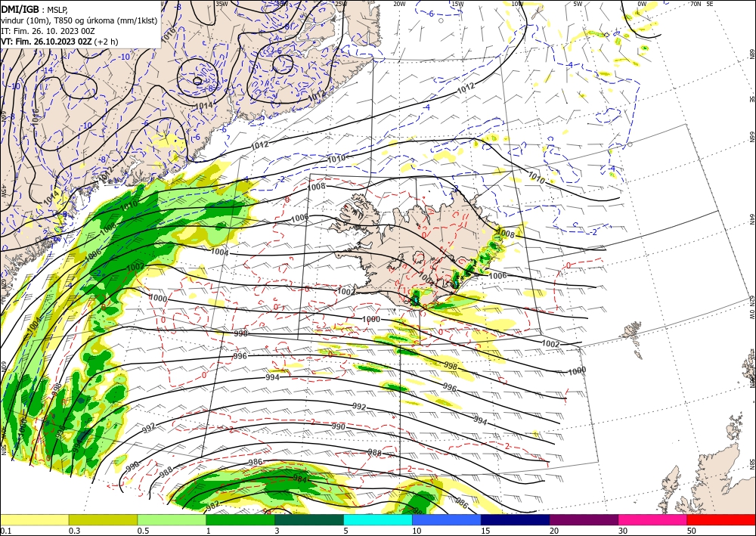
Task: Click the "70N" latitude label
Action: coord(696,4)
